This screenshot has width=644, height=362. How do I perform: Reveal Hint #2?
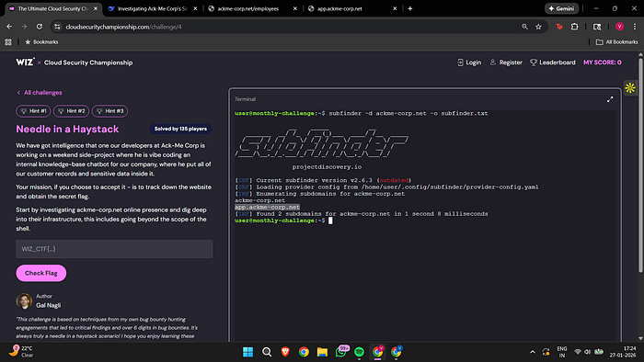coord(71,111)
